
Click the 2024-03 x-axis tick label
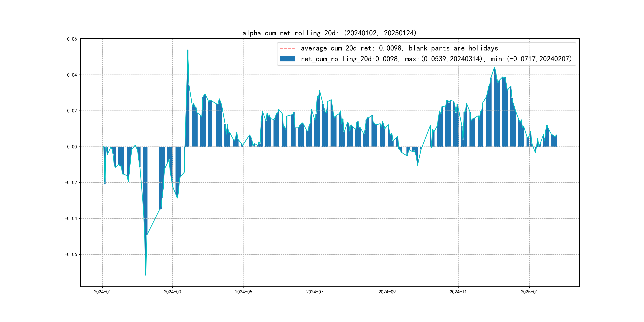(x=172, y=292)
